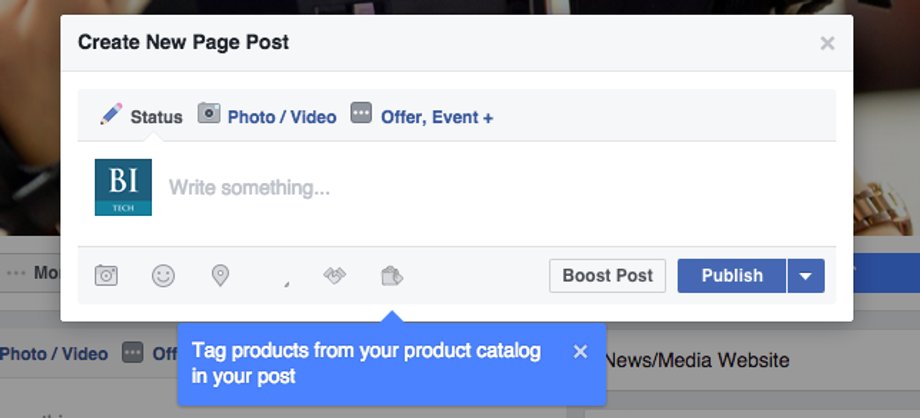Click the BI Tech page profile thumbnail
920x418 pixels.
(x=123, y=187)
